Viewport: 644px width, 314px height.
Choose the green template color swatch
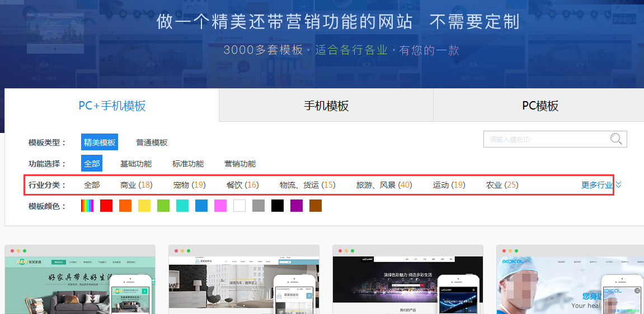click(x=163, y=206)
